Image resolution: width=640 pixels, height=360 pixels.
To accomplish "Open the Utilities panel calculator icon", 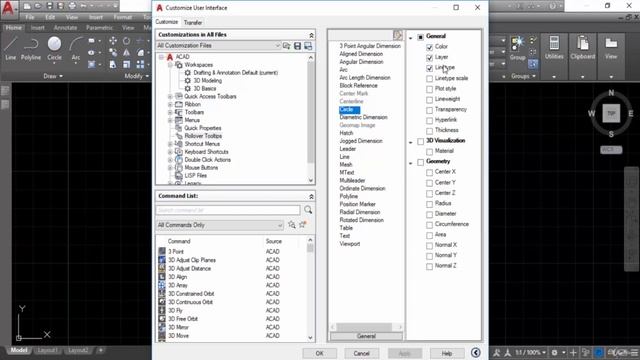I will (x=554, y=42).
